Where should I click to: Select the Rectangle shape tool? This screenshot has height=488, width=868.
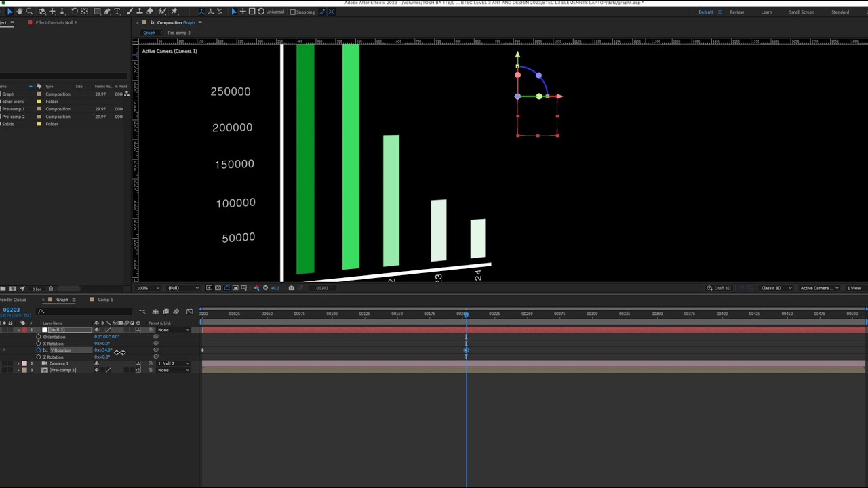tap(97, 12)
